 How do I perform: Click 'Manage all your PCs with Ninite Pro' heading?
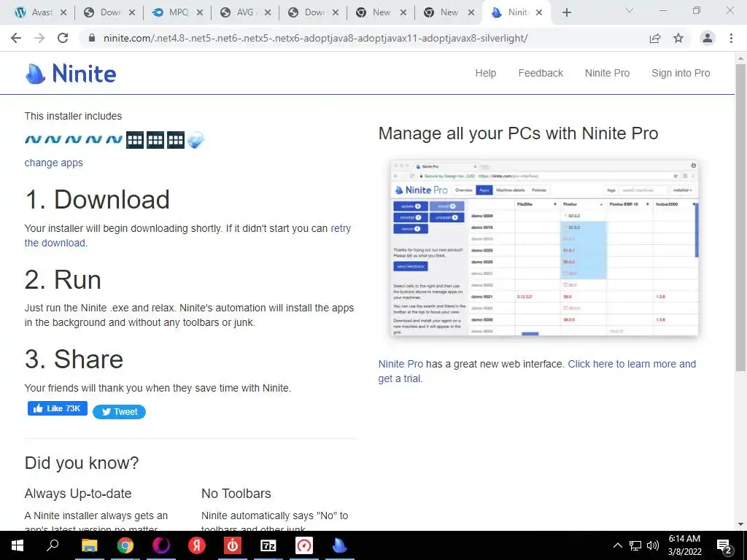[519, 133]
